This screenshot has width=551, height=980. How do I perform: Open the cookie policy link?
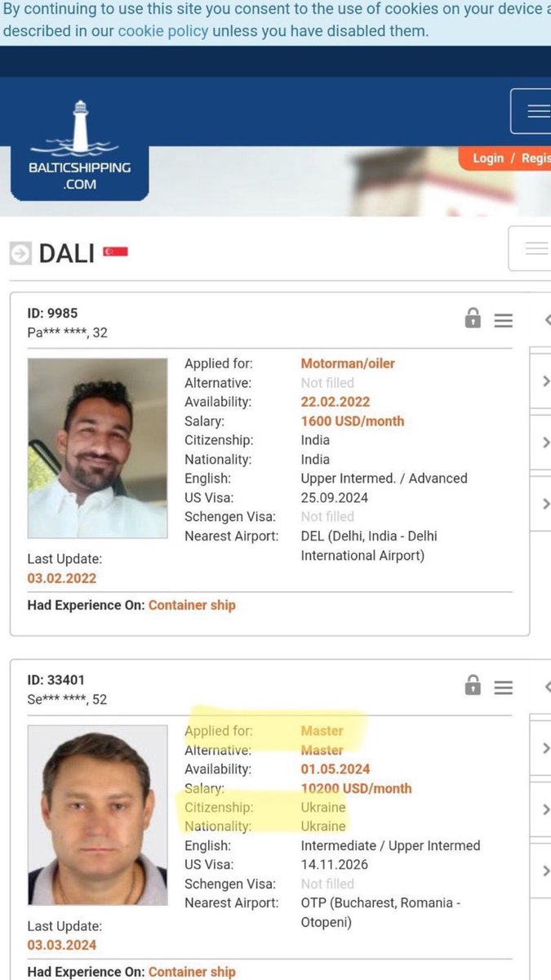pos(162,31)
